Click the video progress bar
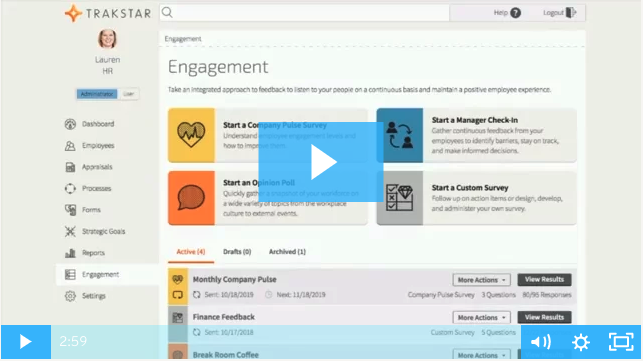 click(286, 342)
